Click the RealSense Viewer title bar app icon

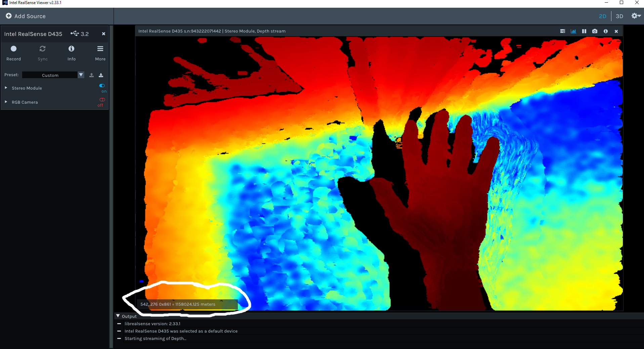[5, 2]
